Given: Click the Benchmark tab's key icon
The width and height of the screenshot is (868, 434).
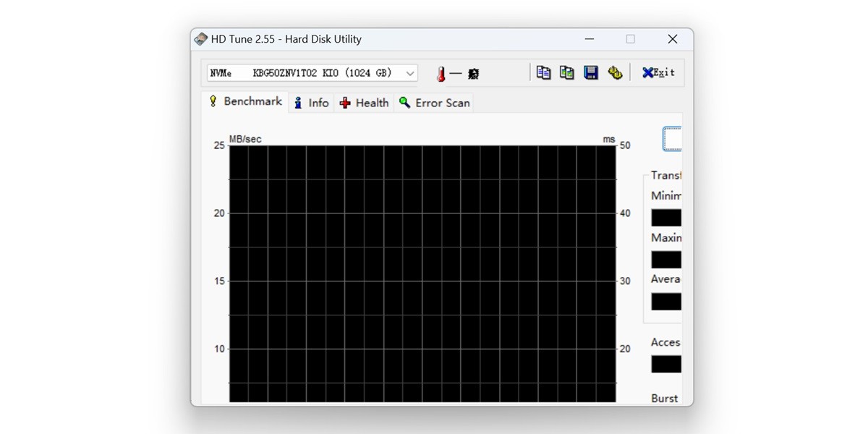Looking at the screenshot, I should 212,101.
